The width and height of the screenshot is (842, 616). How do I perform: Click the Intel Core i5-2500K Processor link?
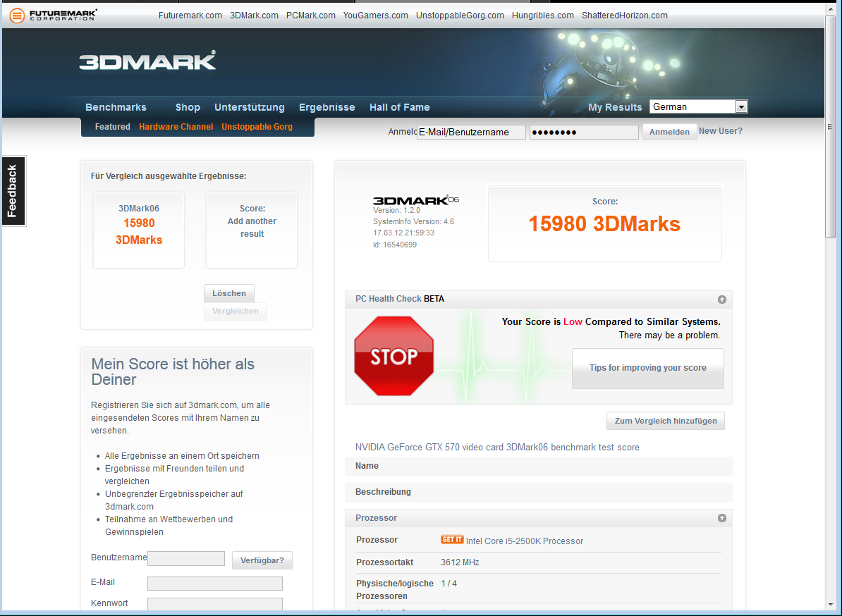coord(524,541)
